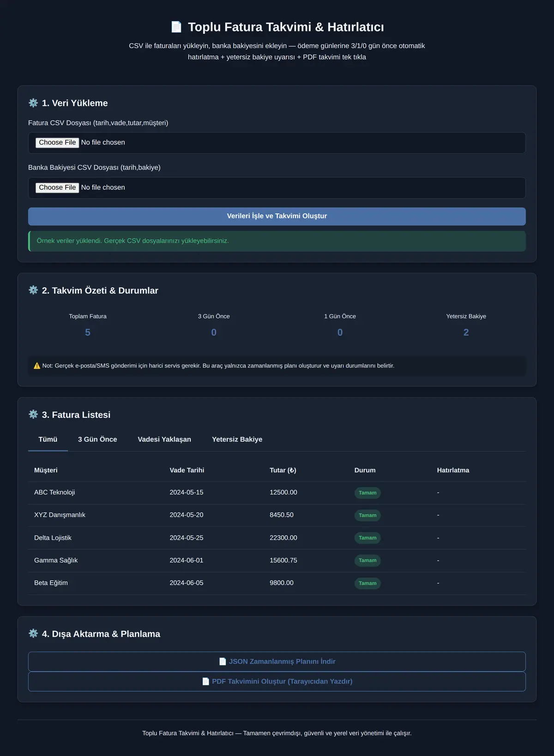Choose a file for Banka Bakiyesi CSV Dosyası
This screenshot has height=756, width=554.
pyautogui.click(x=57, y=187)
